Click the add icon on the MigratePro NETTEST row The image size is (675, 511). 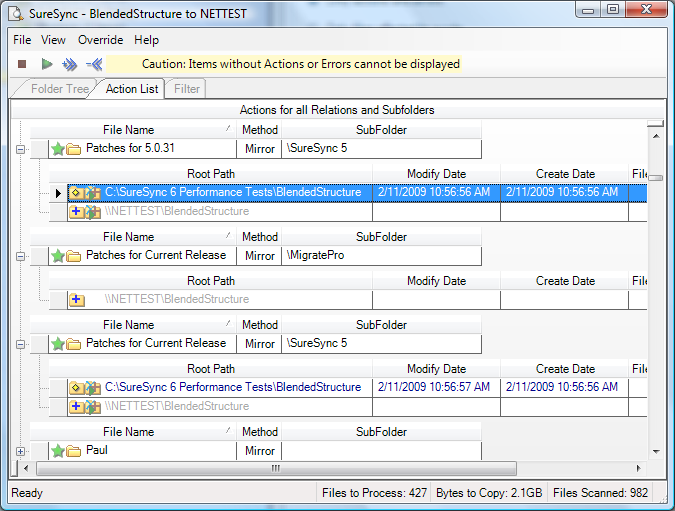(77, 299)
